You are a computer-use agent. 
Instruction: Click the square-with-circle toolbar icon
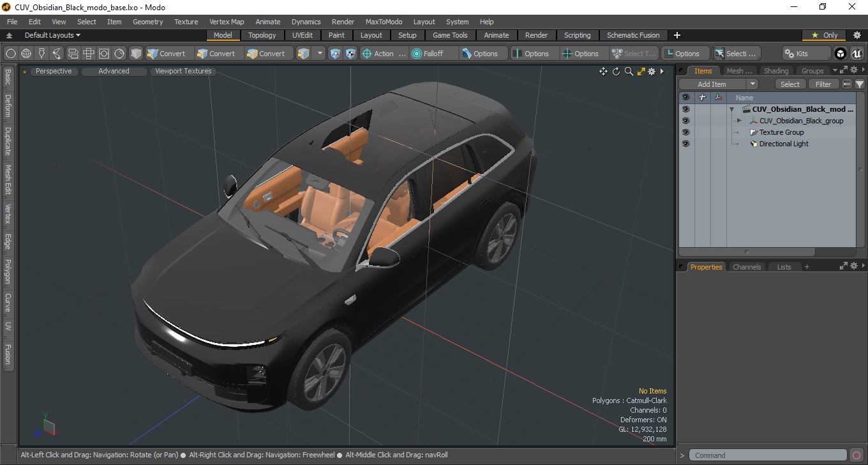coord(103,54)
